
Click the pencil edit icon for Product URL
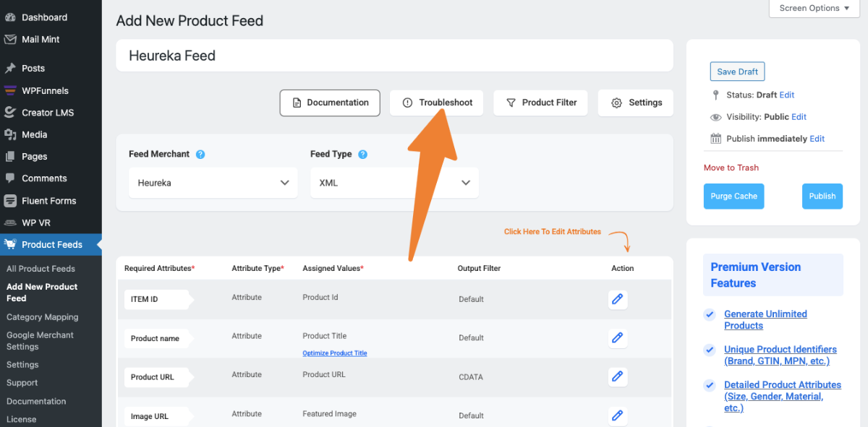(617, 376)
